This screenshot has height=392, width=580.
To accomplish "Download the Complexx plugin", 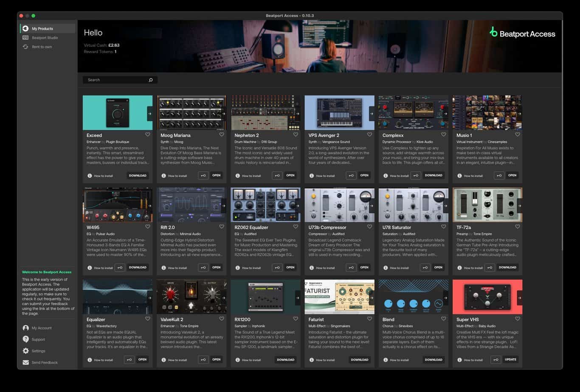I will [x=434, y=175].
